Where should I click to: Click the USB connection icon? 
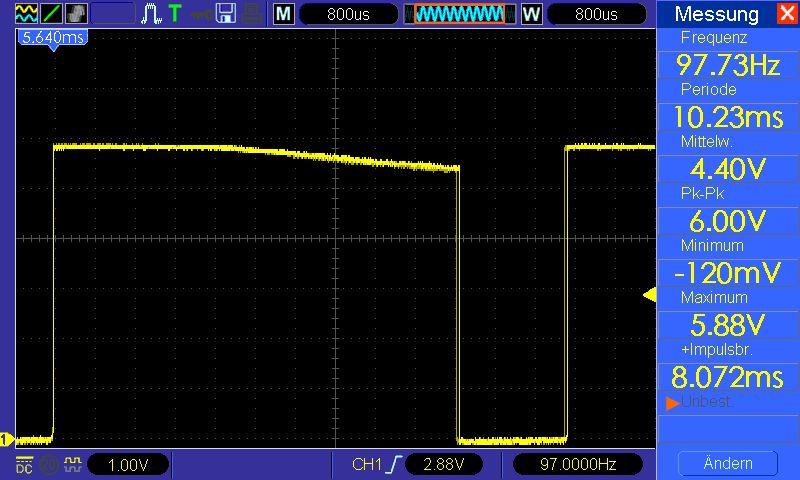point(201,14)
